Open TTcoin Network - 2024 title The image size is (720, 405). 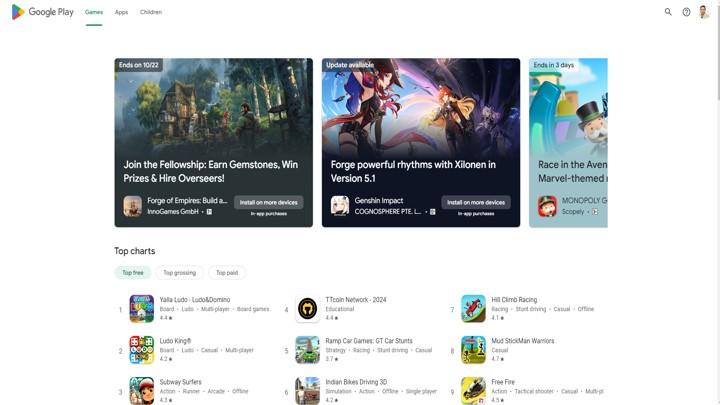click(x=356, y=300)
